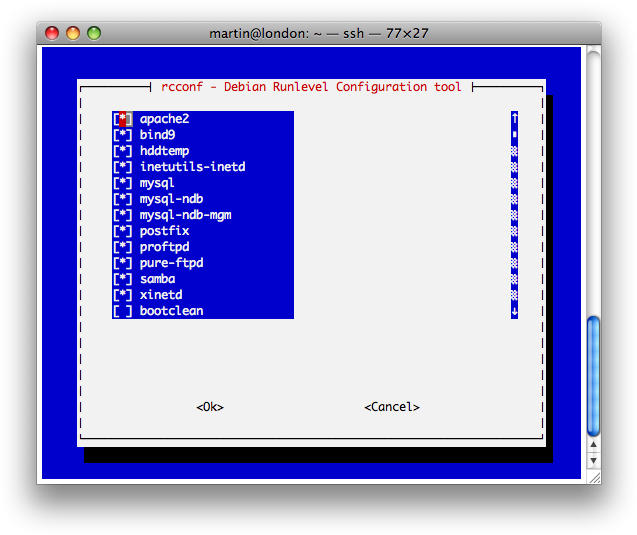This screenshot has height=535, width=637.
Task: Select the bootclean list entry text
Action: pos(171,311)
